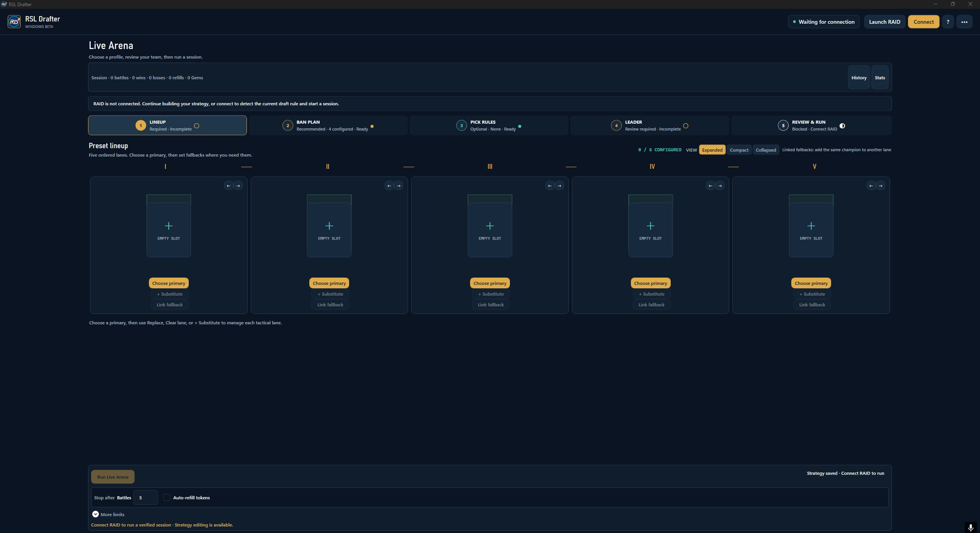Go to the Leader step
This screenshot has height=533, width=980.
click(650, 125)
